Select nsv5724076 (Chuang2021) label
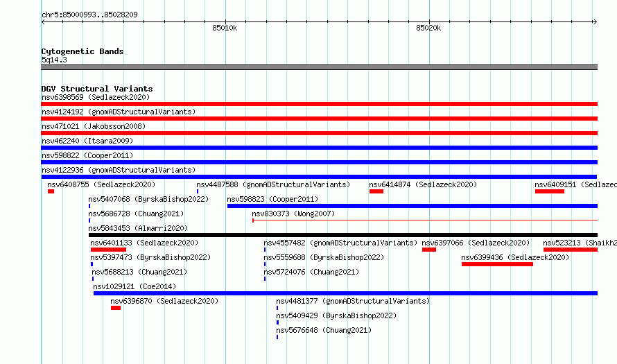 pos(312,272)
